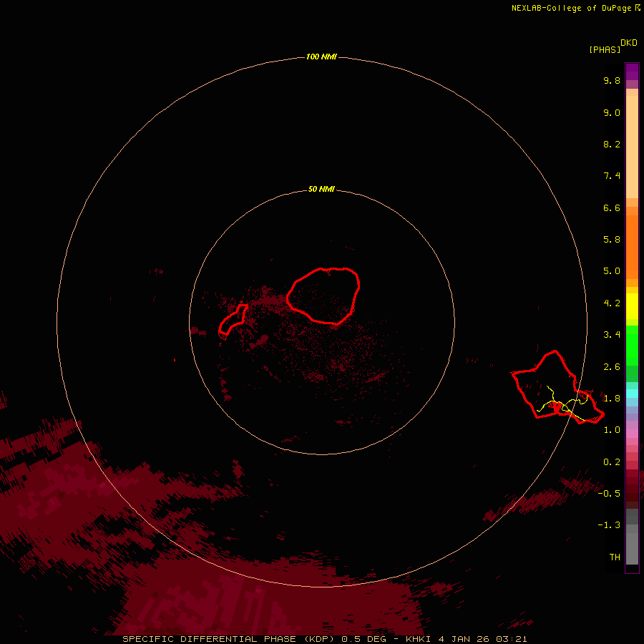The image size is (644, 644).
Task: Click the bright green color bar segment
Action: point(632,346)
